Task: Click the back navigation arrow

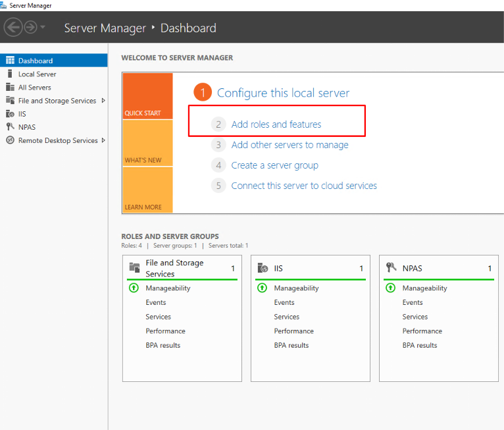Action: tap(13, 28)
